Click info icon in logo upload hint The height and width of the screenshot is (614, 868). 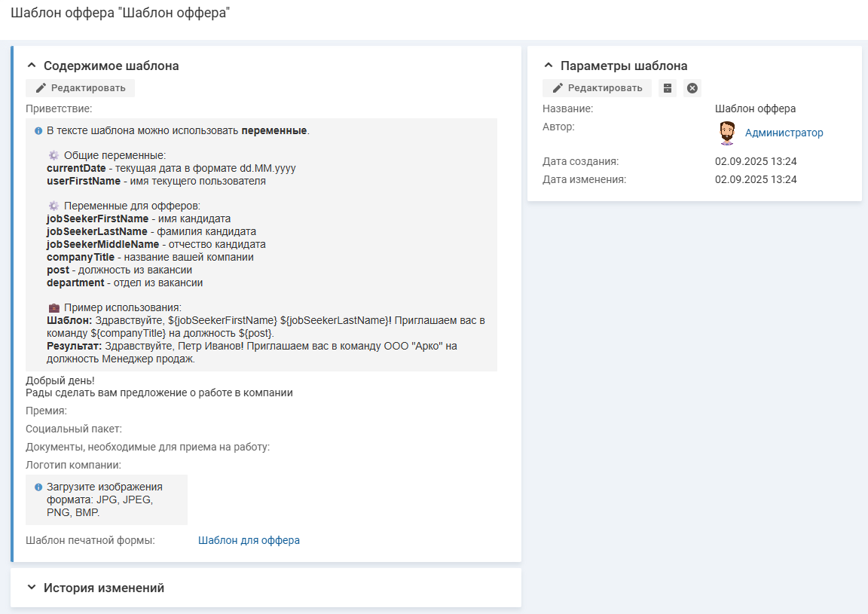pyautogui.click(x=38, y=487)
